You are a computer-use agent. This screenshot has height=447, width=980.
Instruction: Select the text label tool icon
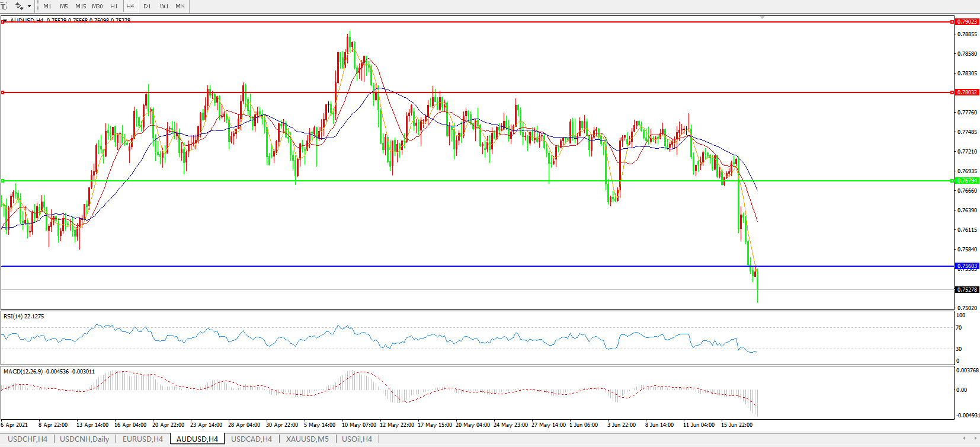(3, 6)
